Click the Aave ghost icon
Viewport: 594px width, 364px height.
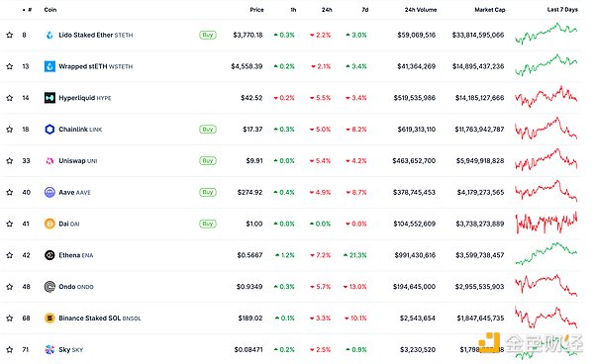(49, 192)
